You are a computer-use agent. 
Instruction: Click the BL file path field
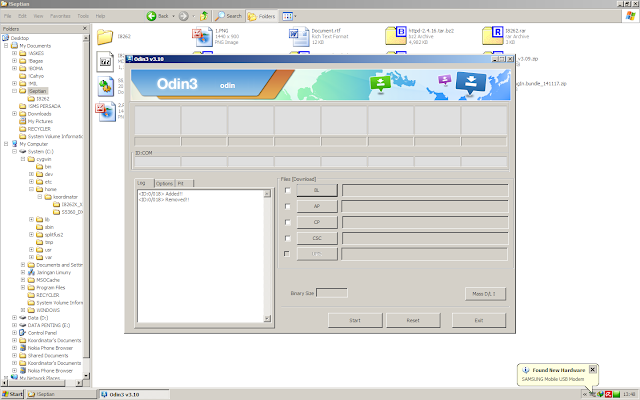pyautogui.click(x=425, y=190)
